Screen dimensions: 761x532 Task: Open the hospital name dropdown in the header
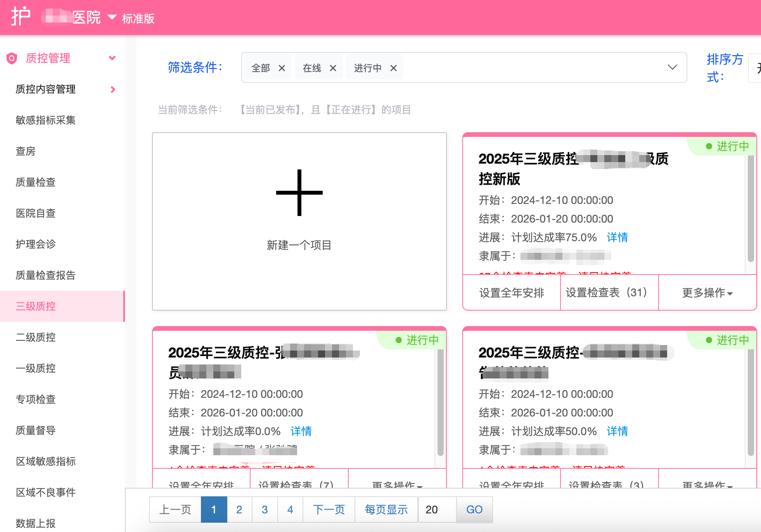coord(112,17)
